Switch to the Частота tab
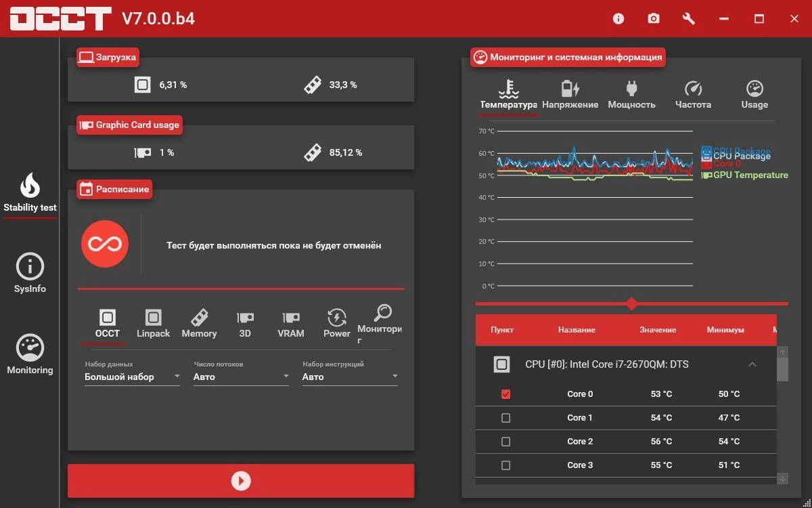This screenshot has height=508, width=812. click(693, 96)
